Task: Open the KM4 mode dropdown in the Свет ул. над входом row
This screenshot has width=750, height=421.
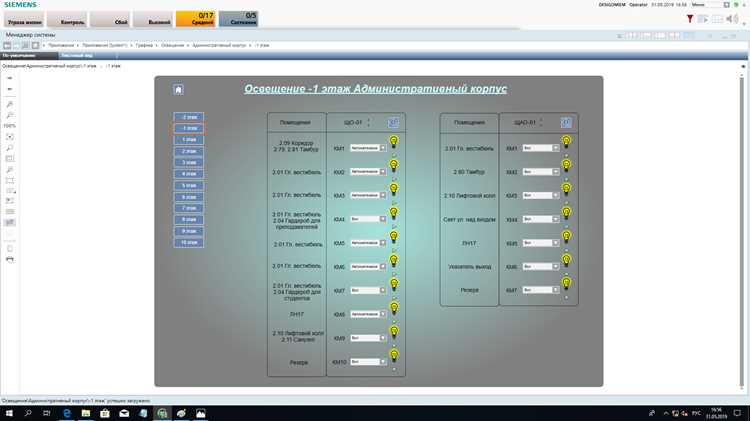Action: pos(540,219)
